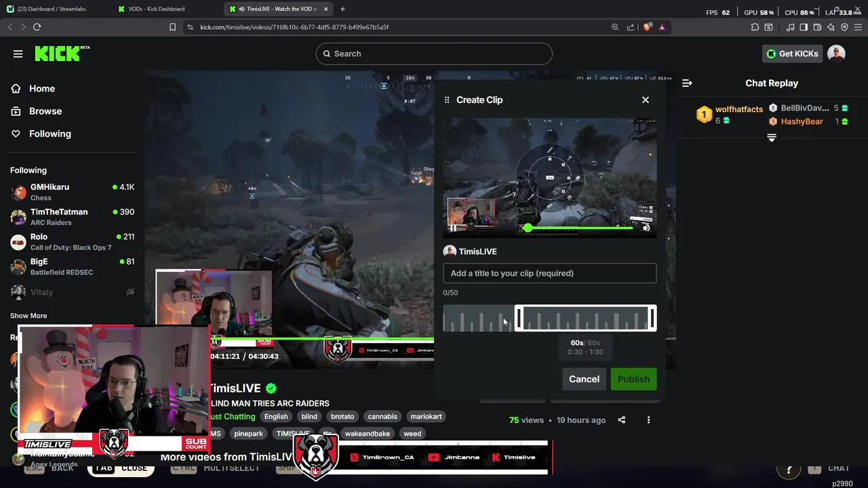Click the Brave Rewards triangle icon

pyautogui.click(x=662, y=27)
